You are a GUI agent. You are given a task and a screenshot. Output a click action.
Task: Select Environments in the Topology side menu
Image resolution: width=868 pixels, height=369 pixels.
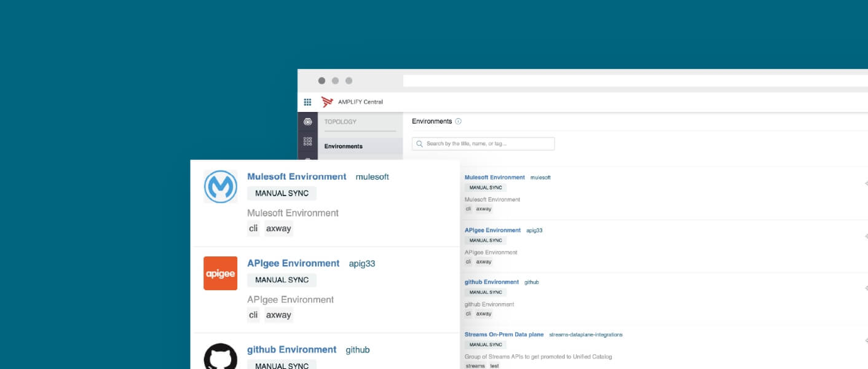[360, 146]
